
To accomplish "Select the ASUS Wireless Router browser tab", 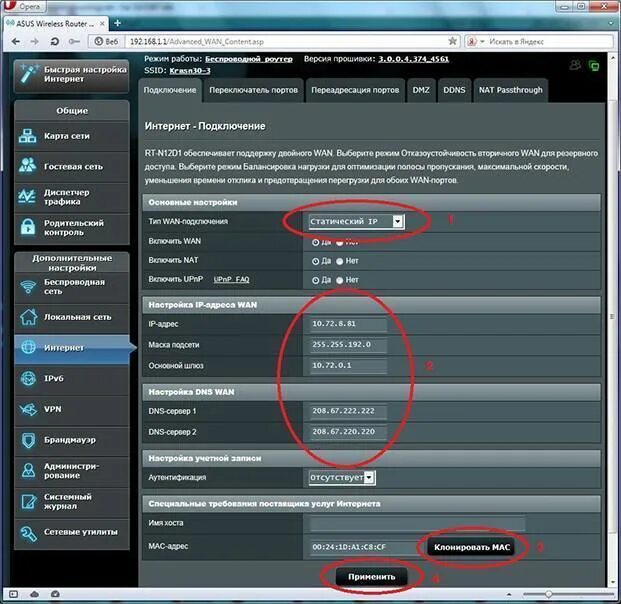I will pos(55,24).
